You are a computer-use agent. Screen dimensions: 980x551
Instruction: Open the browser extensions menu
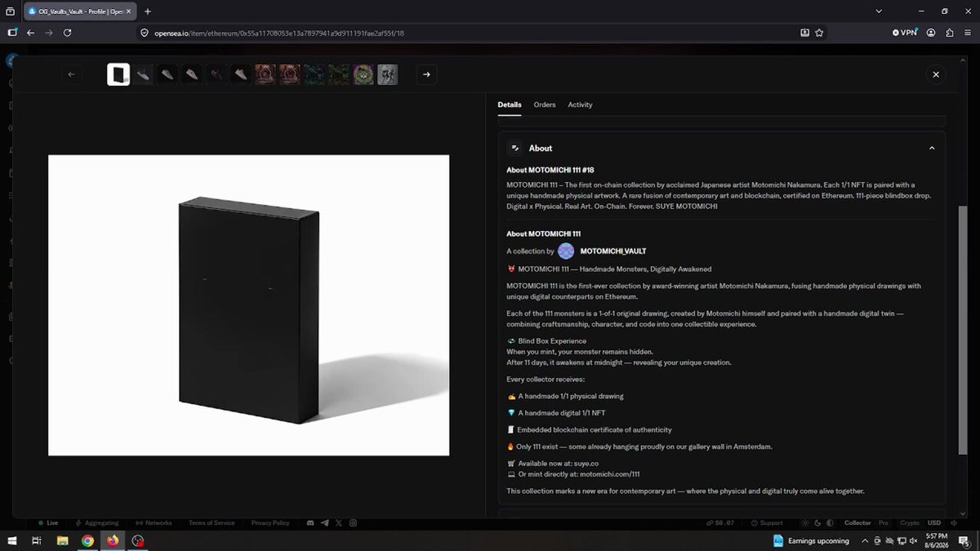tap(949, 33)
